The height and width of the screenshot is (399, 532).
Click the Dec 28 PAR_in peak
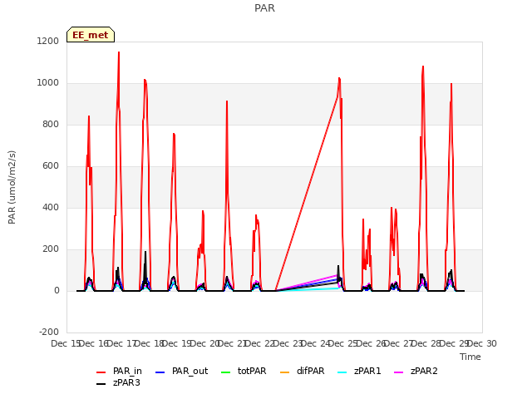click(x=423, y=67)
